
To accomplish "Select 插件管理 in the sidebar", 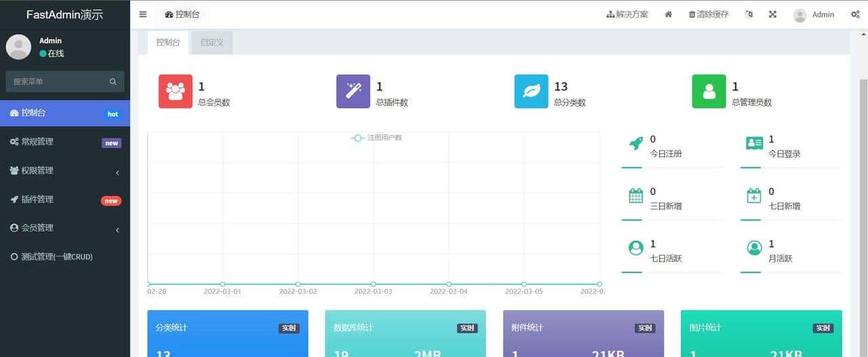I will click(x=64, y=200).
